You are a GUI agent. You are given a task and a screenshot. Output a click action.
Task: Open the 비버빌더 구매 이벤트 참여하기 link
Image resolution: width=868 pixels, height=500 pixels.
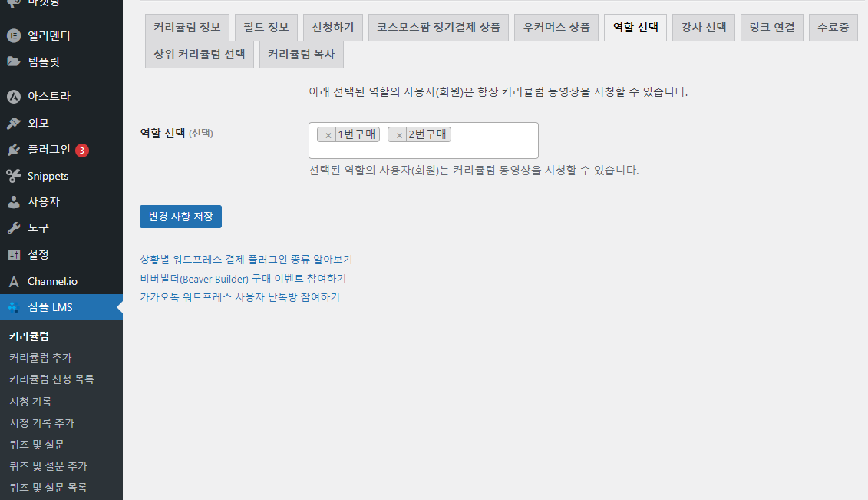pos(243,279)
